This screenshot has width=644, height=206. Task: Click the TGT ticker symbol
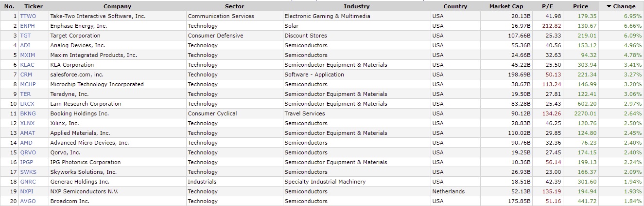[26, 36]
